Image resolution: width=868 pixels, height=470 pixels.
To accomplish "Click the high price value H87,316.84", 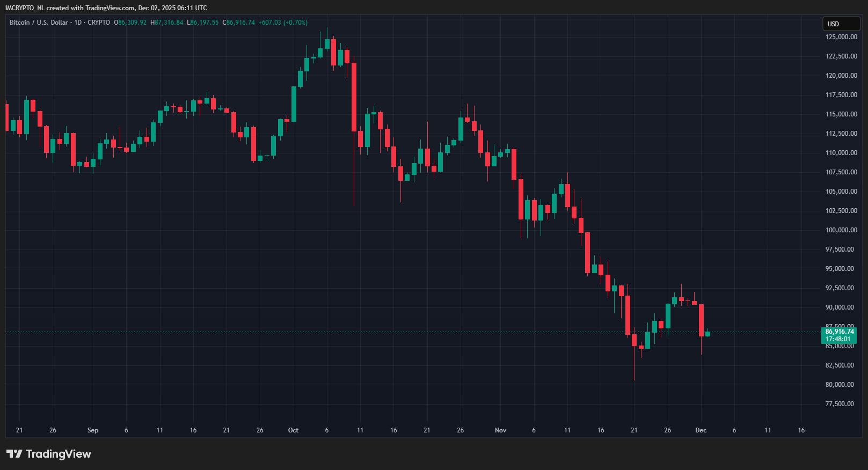I will (x=167, y=23).
